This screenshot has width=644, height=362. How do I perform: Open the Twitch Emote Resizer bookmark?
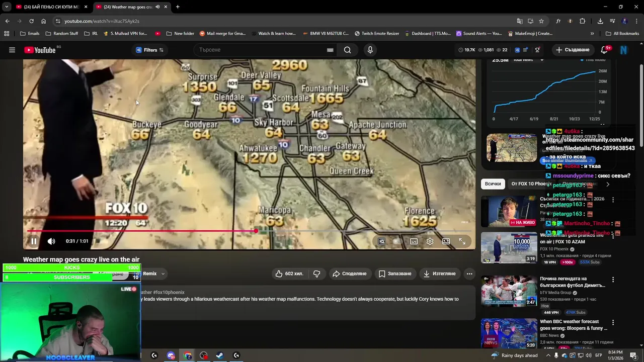point(377,34)
